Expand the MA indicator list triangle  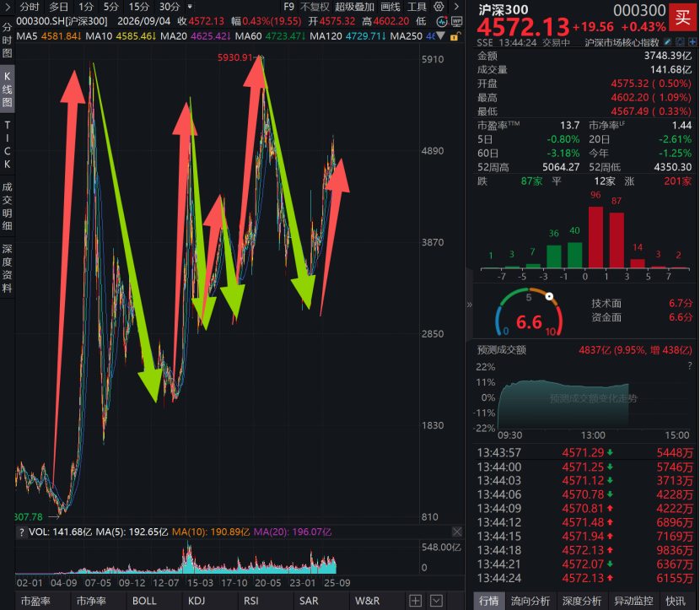click(x=440, y=36)
